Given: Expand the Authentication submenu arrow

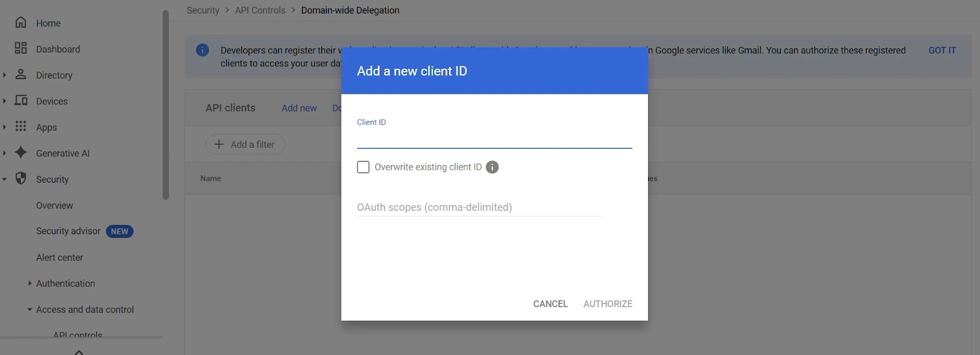Looking at the screenshot, I should [x=29, y=283].
